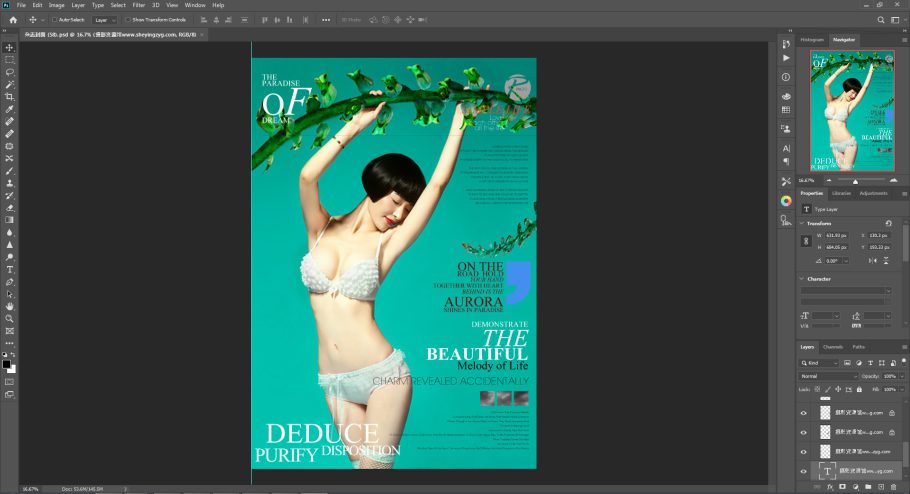
Task: Select the Blur tool
Action: [9, 232]
